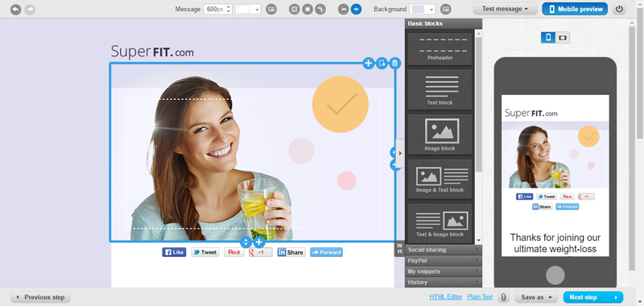Click the power icon button
This screenshot has width=644, height=306.
click(x=619, y=9)
